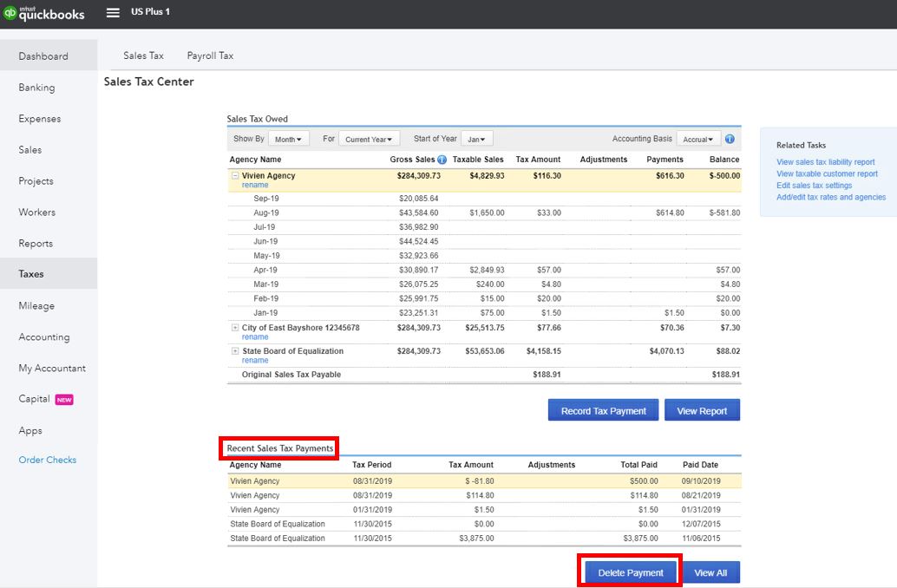Click the Record Tax Payment button

coord(604,410)
